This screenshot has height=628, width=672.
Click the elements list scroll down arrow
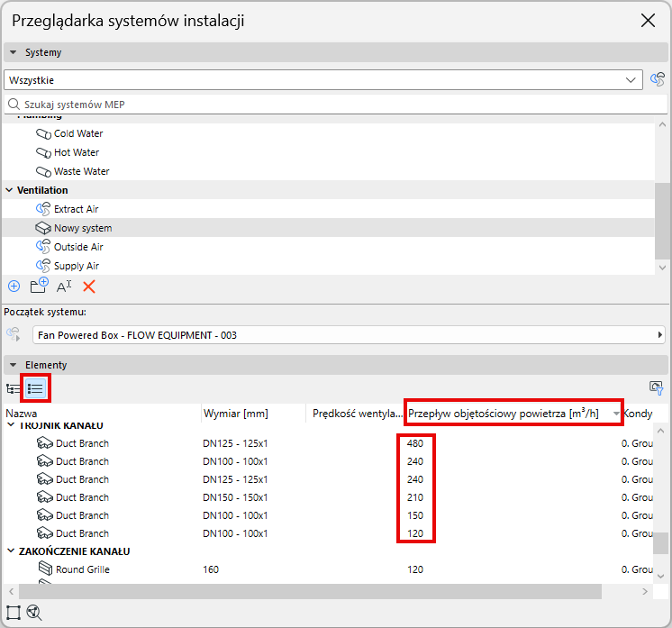660,576
